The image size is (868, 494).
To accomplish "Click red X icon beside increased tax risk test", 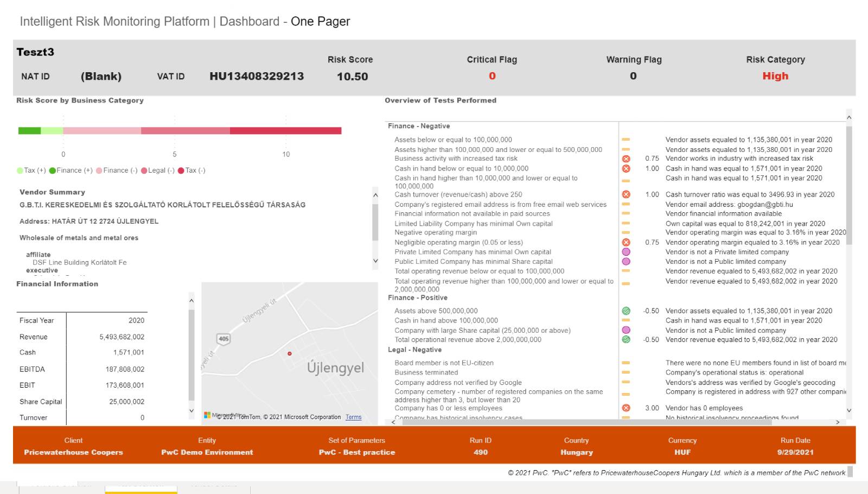I will tap(626, 159).
